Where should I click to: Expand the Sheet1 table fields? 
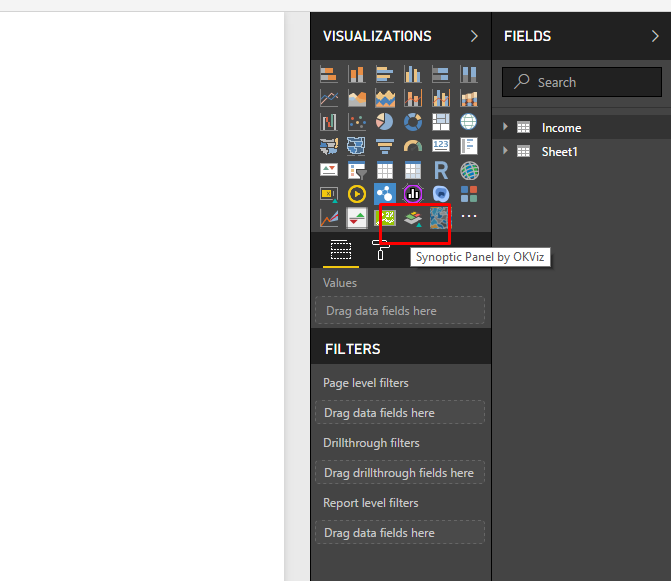507,151
